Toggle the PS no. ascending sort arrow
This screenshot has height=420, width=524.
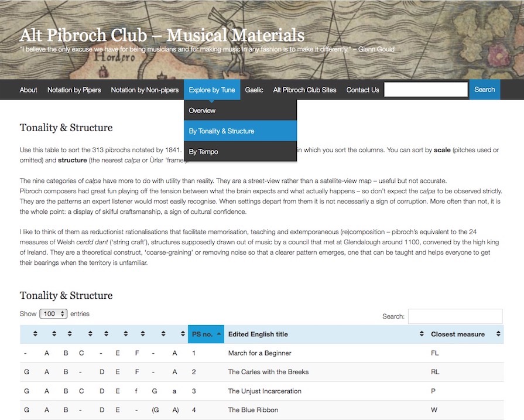(220, 334)
